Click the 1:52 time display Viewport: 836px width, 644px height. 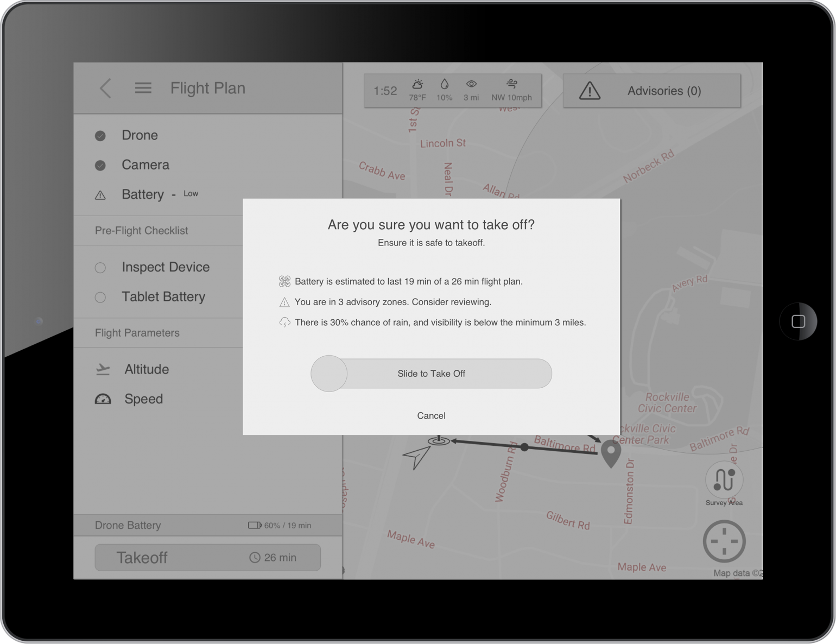(x=385, y=91)
